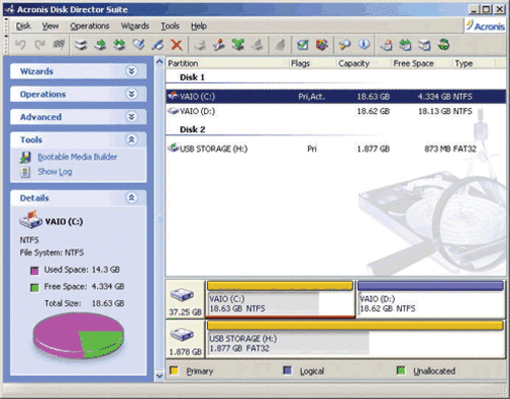
Task: Click the Disk 2 group heading
Action: point(192,129)
